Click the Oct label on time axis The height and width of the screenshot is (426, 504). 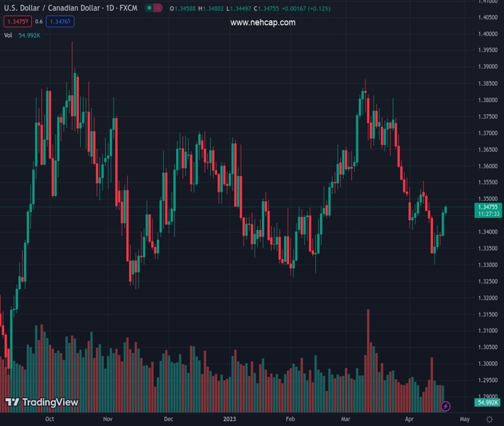tap(49, 420)
